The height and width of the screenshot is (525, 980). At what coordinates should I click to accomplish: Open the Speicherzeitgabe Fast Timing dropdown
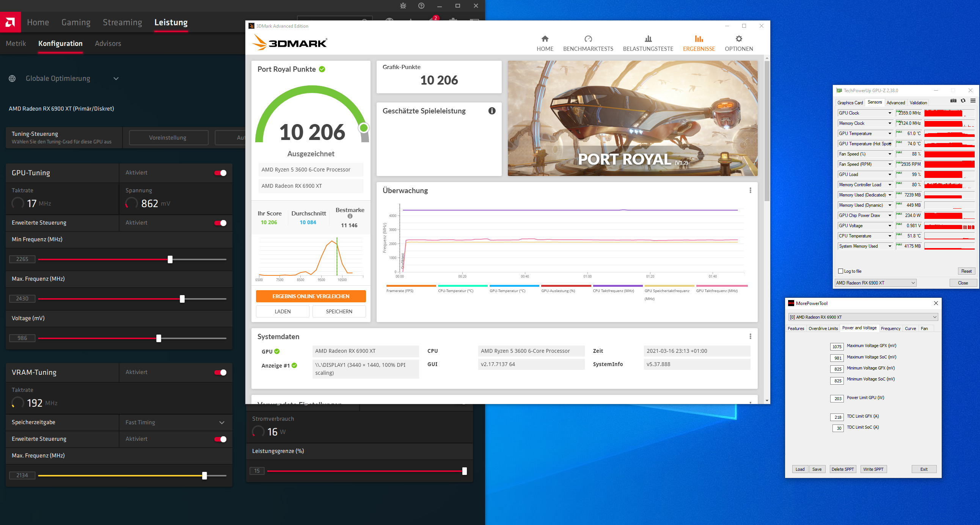pyautogui.click(x=222, y=423)
